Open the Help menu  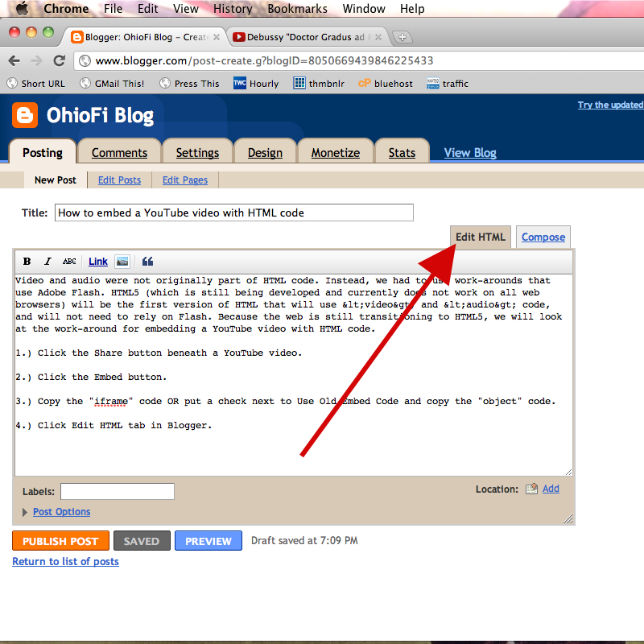412,9
